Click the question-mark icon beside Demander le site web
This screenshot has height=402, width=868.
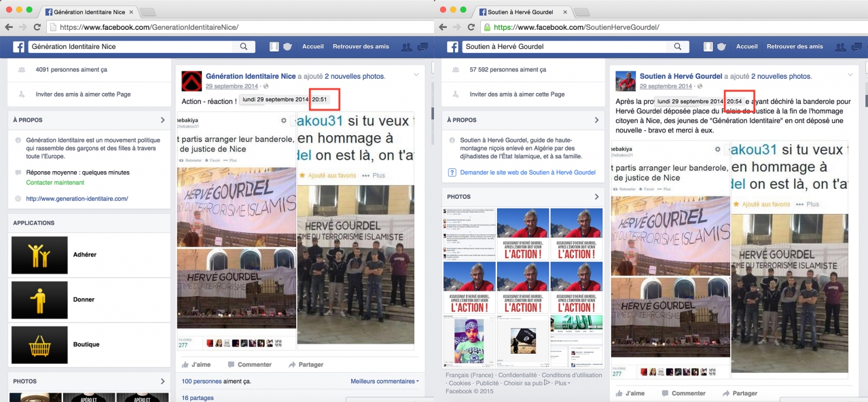tap(452, 172)
